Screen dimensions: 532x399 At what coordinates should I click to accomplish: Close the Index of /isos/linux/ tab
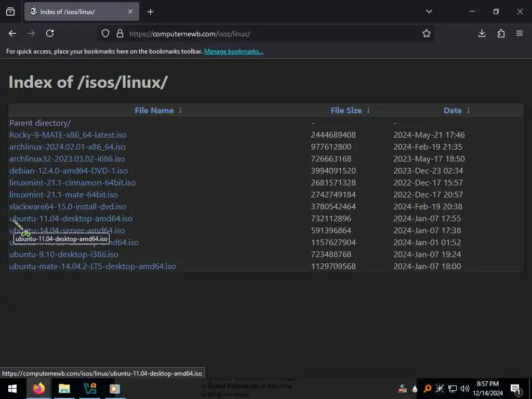(130, 11)
